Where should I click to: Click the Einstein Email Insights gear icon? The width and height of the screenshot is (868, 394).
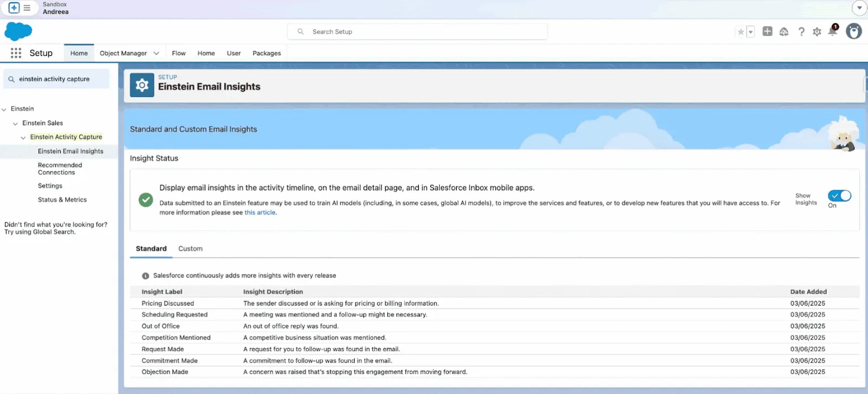pyautogui.click(x=142, y=85)
